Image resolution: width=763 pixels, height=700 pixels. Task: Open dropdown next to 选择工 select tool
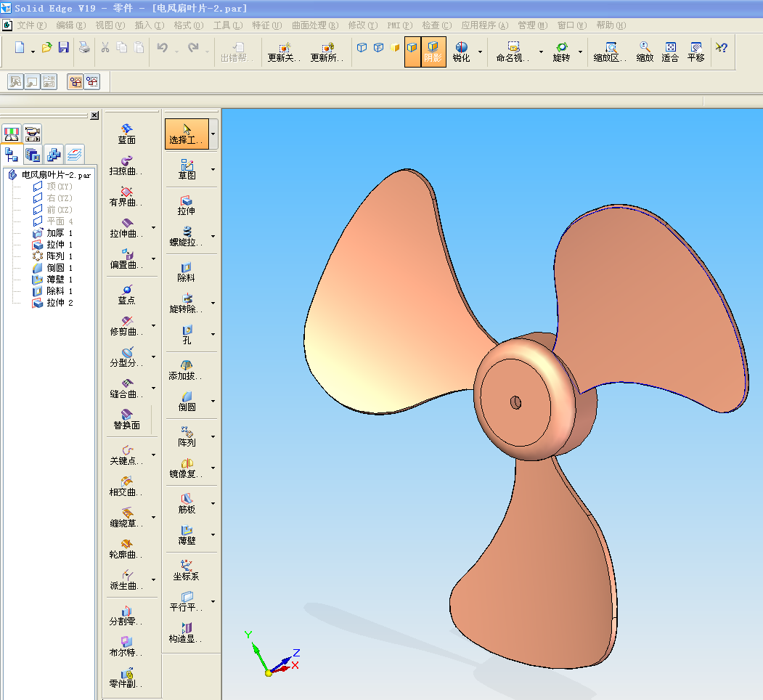point(213,134)
